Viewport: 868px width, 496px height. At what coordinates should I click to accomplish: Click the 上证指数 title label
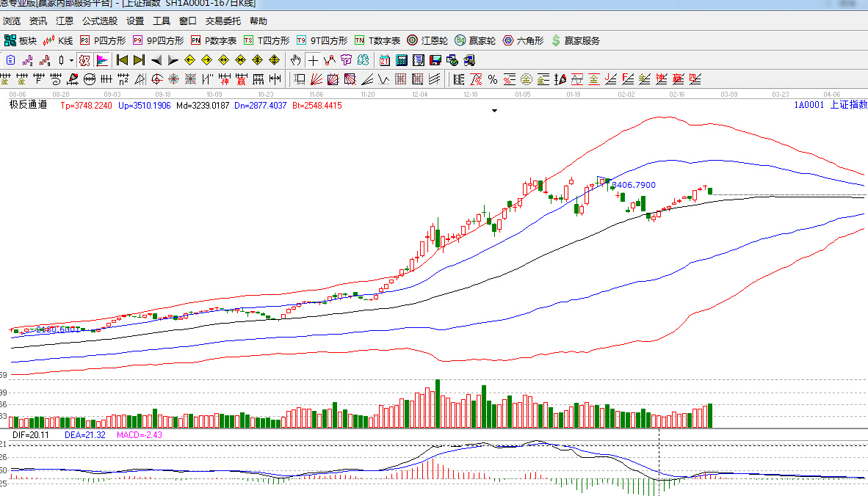click(x=848, y=105)
